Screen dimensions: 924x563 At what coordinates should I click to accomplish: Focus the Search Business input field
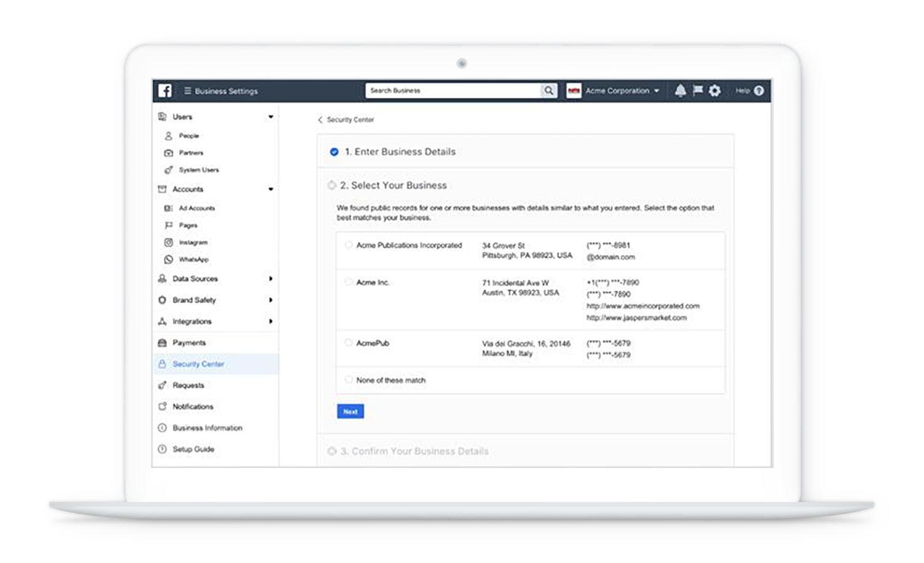click(453, 91)
